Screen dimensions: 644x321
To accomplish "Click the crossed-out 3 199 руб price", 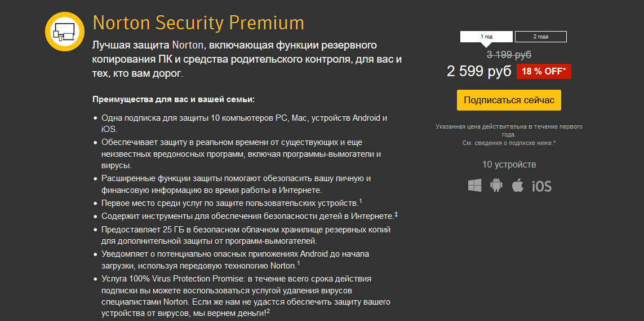I will [x=509, y=55].
